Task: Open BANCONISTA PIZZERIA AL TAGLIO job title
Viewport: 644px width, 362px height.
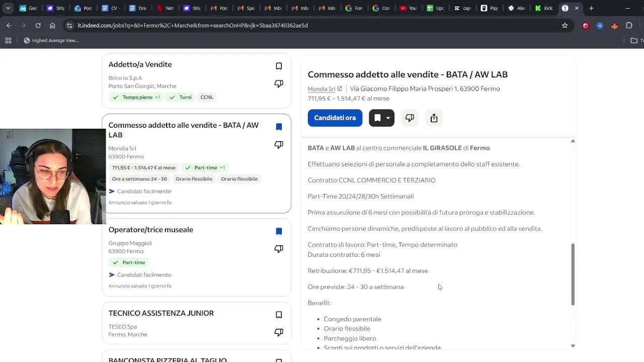Action: pyautogui.click(x=168, y=359)
